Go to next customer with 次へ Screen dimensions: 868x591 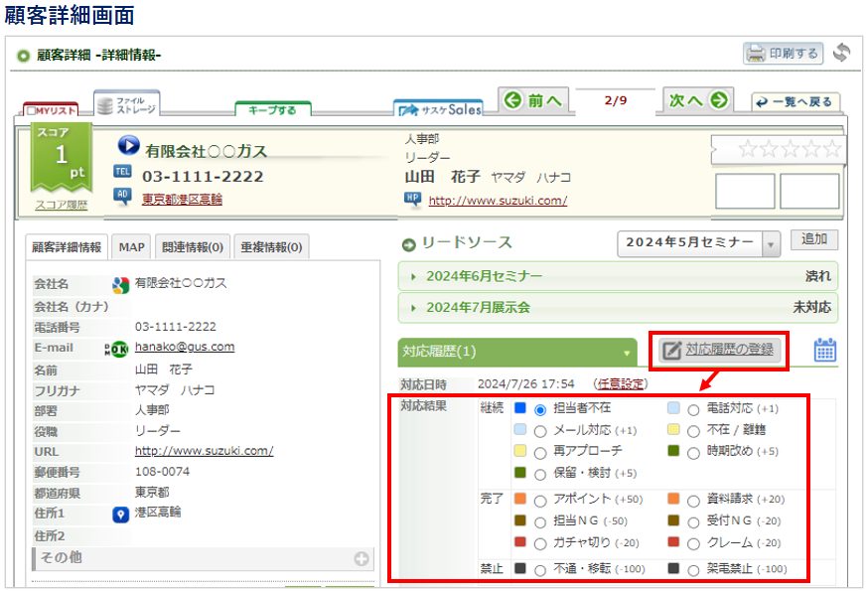tap(697, 100)
